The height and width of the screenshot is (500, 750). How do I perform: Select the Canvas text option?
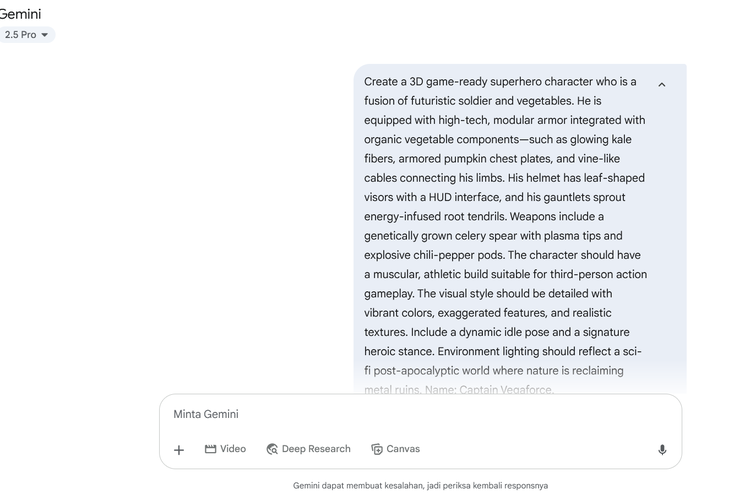click(x=403, y=449)
